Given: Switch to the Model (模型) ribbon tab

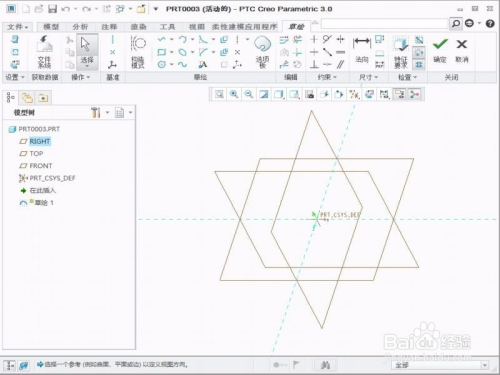Looking at the screenshot, I should pyautogui.click(x=51, y=27).
